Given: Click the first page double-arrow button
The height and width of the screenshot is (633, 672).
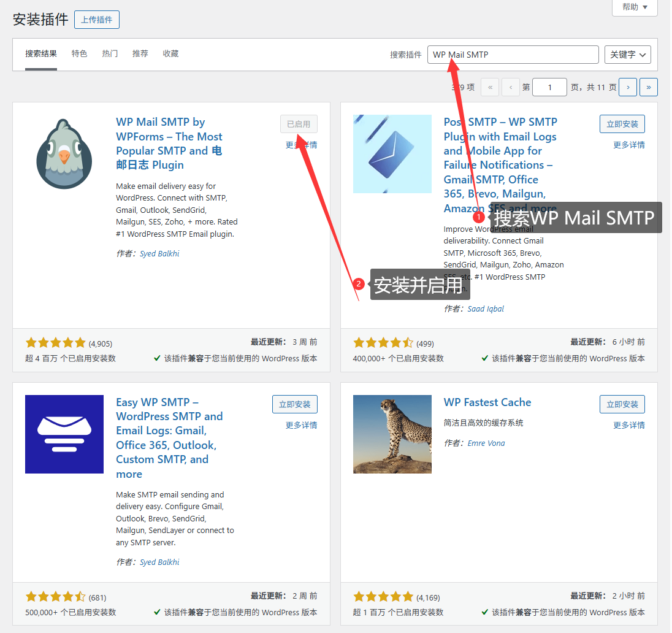Looking at the screenshot, I should click(x=491, y=88).
